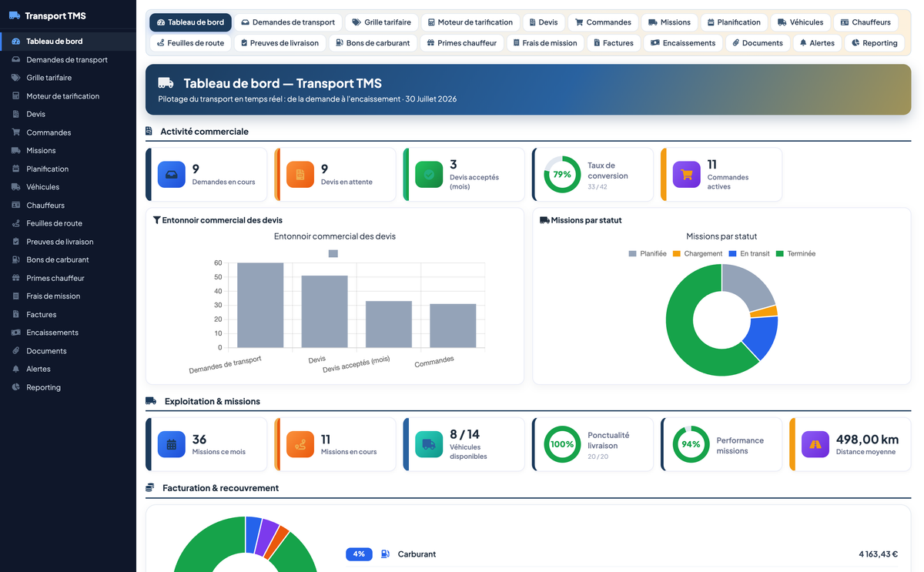Click the sidebar Grille tarifaire tag icon

(x=16, y=78)
